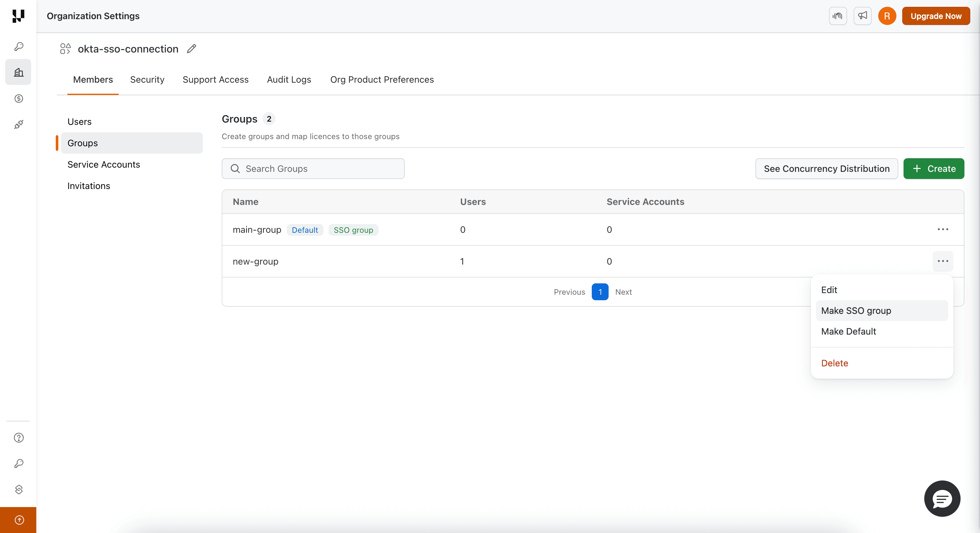Open the user avatar R menu
The width and height of the screenshot is (980, 533).
point(887,16)
